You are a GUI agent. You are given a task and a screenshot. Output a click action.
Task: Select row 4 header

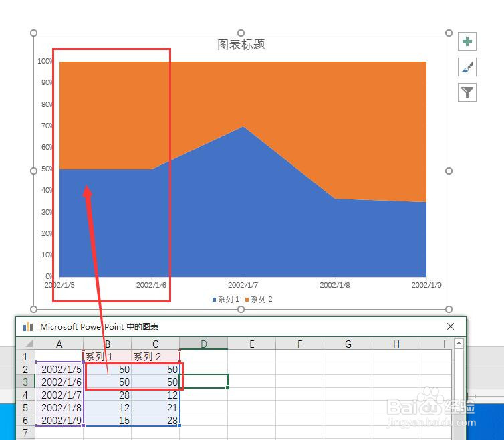(x=25, y=395)
